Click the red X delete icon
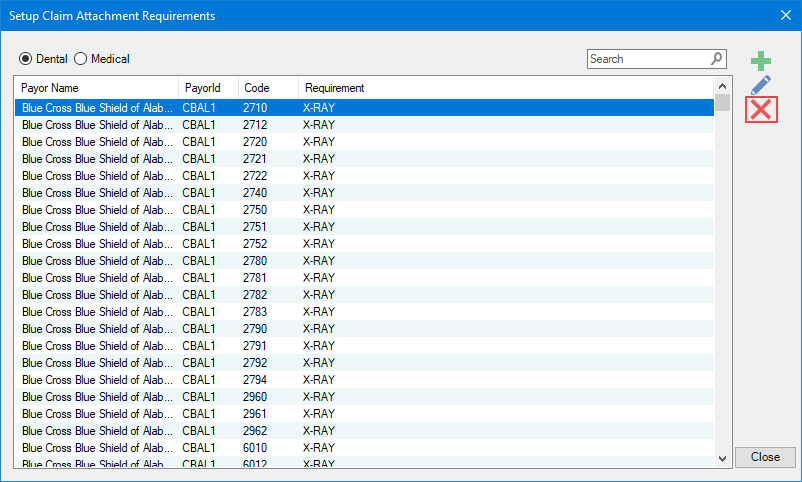 tap(761, 110)
